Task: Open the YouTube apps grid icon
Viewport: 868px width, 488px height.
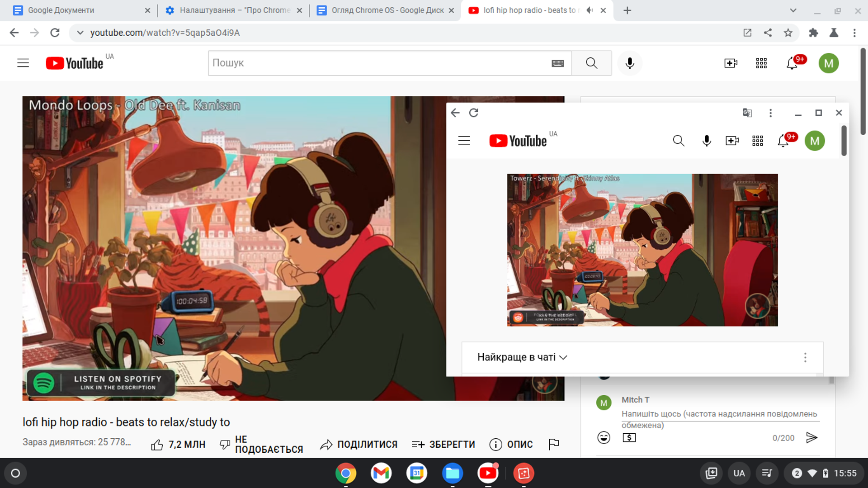Action: tap(761, 63)
